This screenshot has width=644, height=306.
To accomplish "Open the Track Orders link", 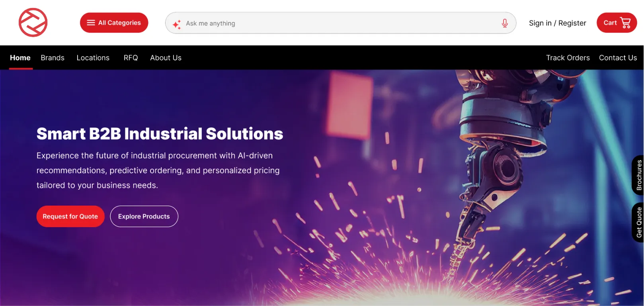I will click(x=568, y=58).
